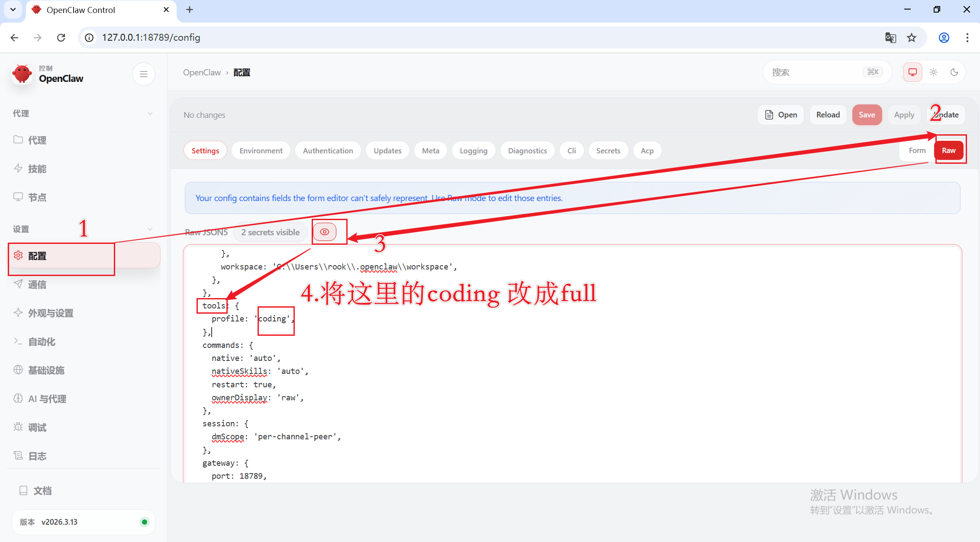Click the browser translate page icon
This screenshot has height=542, width=980.
coord(890,38)
